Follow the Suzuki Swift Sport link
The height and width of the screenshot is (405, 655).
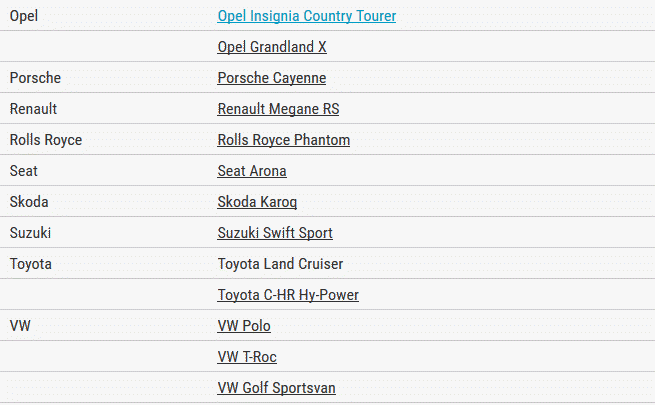[x=275, y=233]
